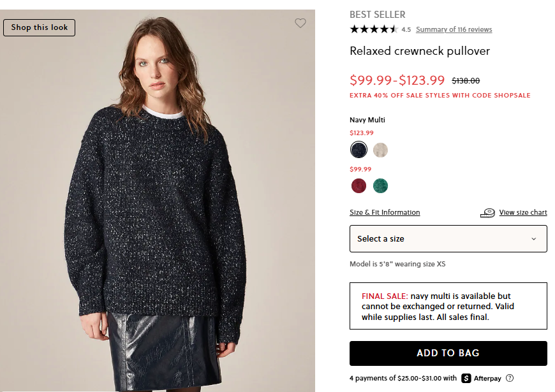
Task: Click the FINAL SALE notice box
Action: [x=448, y=306]
